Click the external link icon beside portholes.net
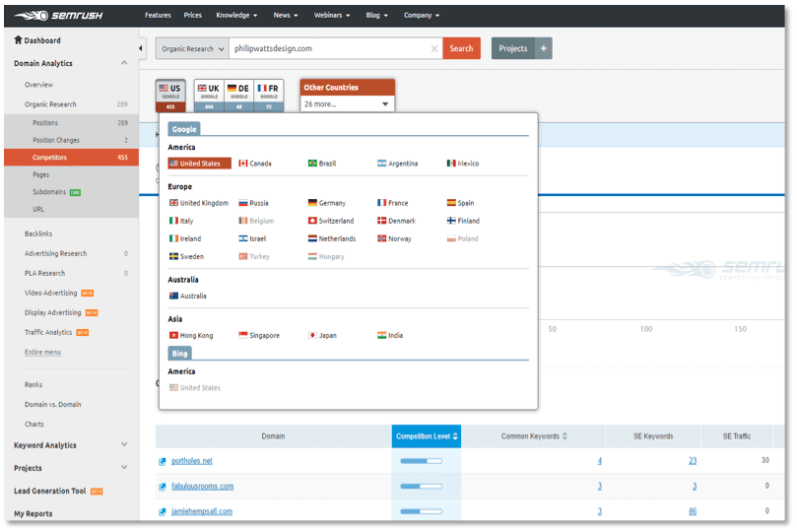Viewport: 797px width, 532px height. [163, 461]
